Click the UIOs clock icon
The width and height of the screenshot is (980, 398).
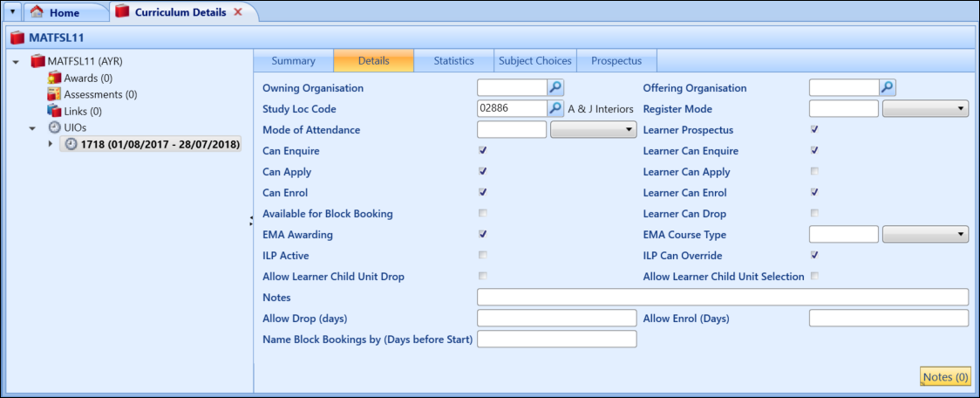pyautogui.click(x=54, y=127)
